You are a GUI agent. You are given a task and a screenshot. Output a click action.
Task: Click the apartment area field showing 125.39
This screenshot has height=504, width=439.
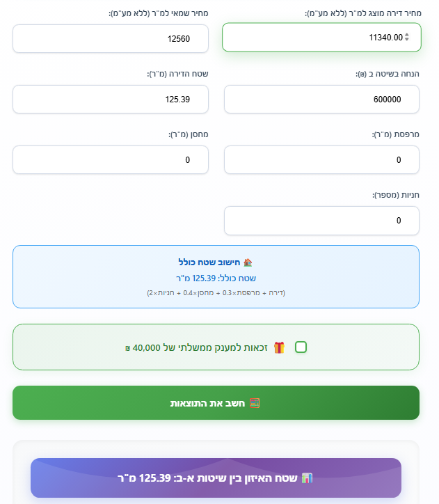[x=110, y=100]
